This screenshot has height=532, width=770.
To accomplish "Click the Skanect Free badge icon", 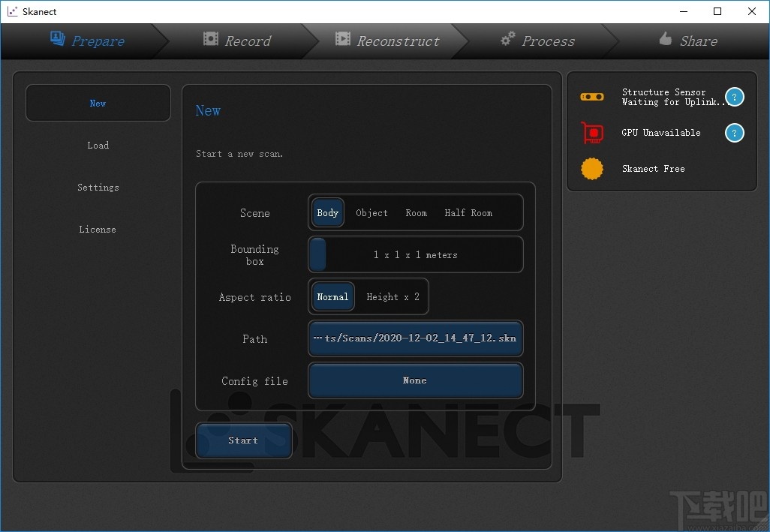I will tap(592, 169).
